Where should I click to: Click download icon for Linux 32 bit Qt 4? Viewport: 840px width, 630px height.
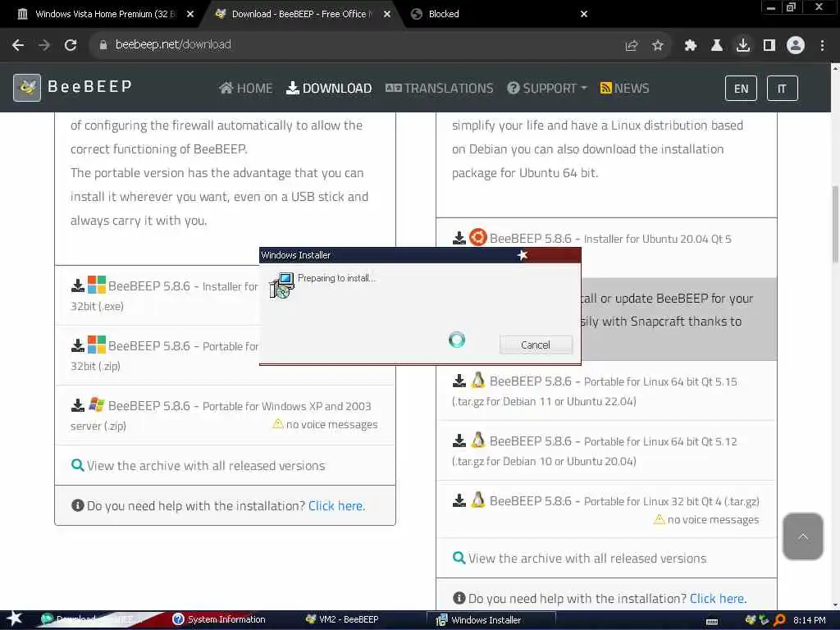click(459, 501)
